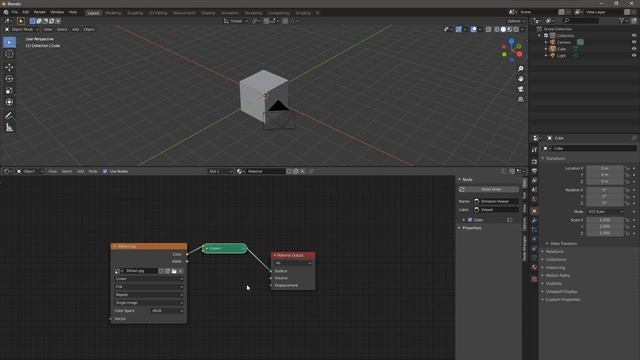The image size is (640, 360).
Task: Click Location X value field
Action: click(x=605, y=168)
